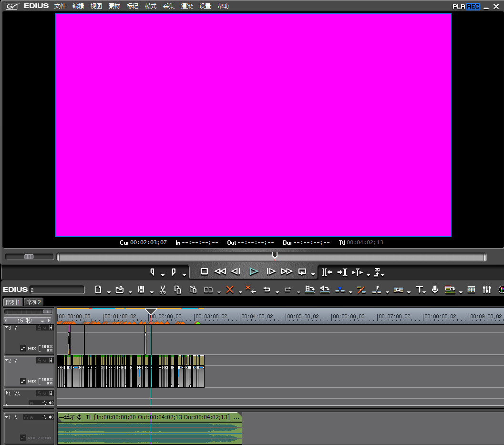Screen dimensions: 504x445
Task: Click the copy icon in the timeline toolbar
Action: tap(178, 290)
